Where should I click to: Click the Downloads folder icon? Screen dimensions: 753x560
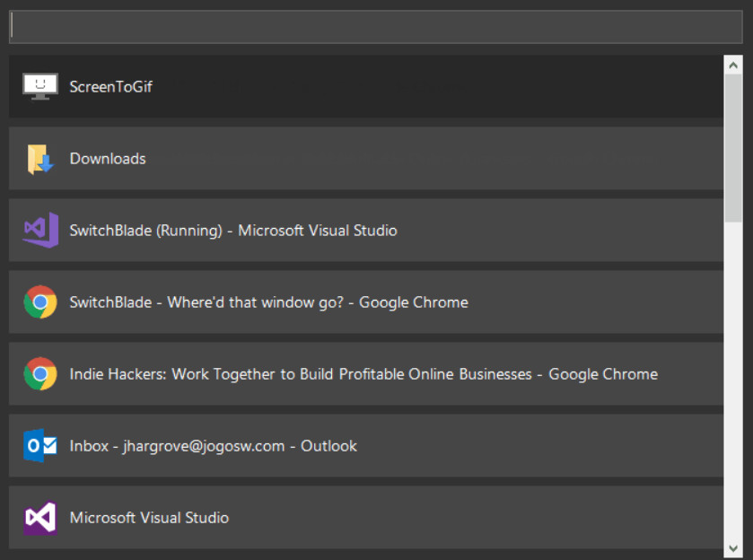[40, 159]
